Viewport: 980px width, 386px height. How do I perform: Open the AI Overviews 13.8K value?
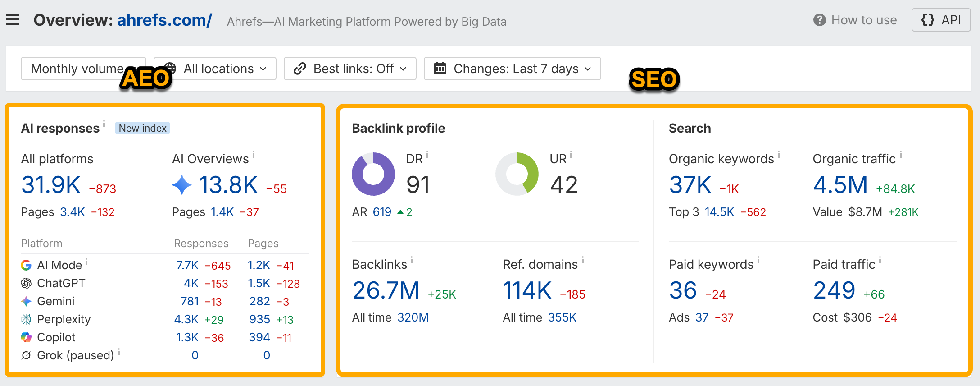(x=228, y=185)
